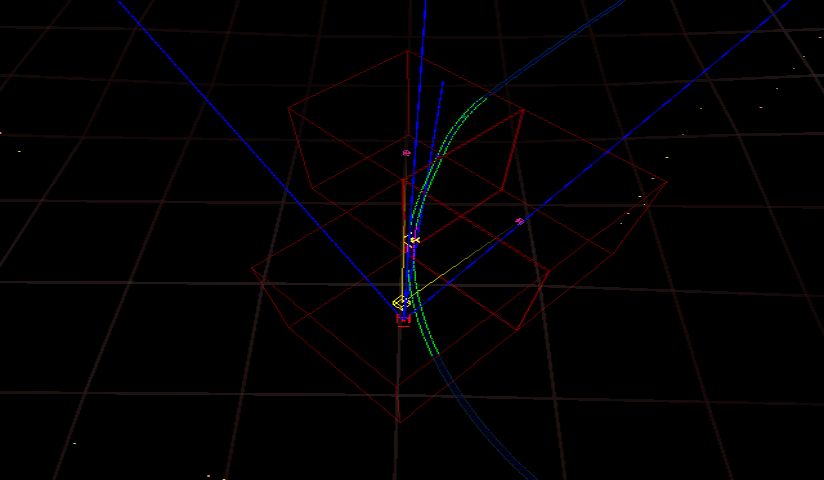Click the white star dot at bottom left

coord(74,442)
